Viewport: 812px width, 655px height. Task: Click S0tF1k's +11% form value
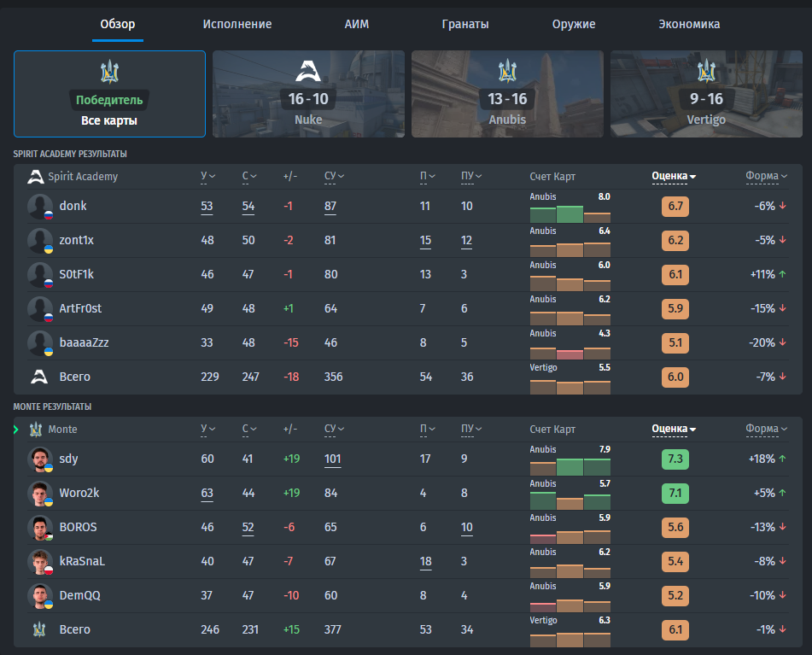[x=768, y=274]
